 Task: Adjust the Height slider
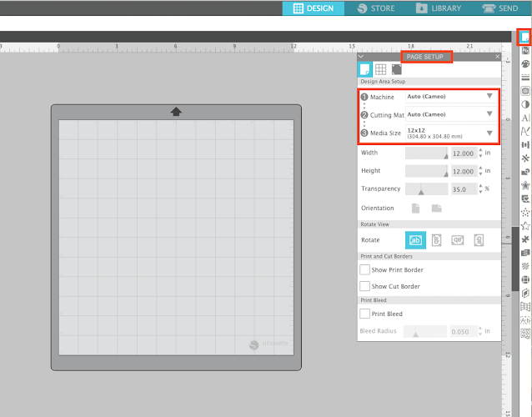[427, 171]
